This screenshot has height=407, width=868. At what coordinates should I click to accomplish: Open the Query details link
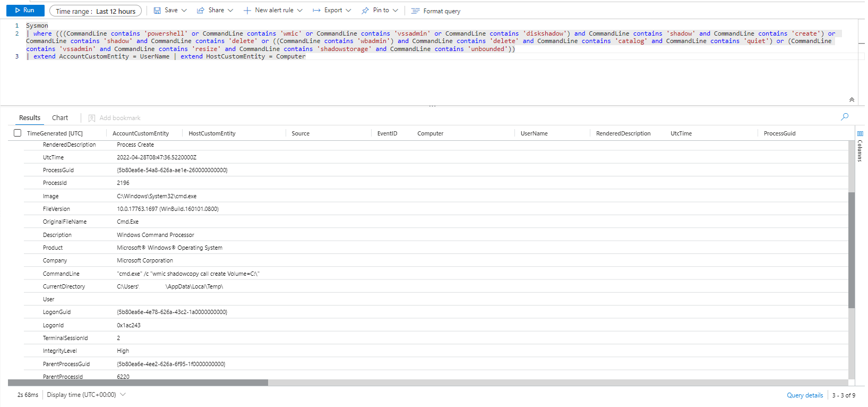point(805,395)
